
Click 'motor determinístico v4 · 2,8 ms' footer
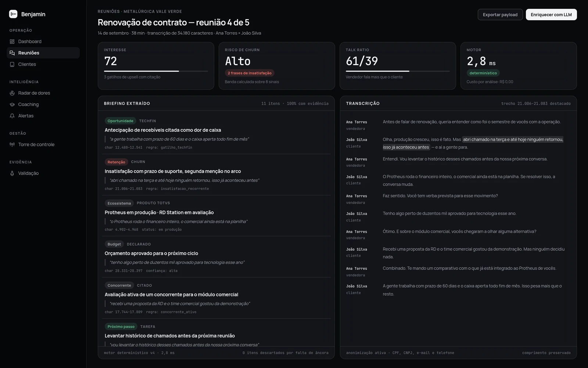[139, 353]
